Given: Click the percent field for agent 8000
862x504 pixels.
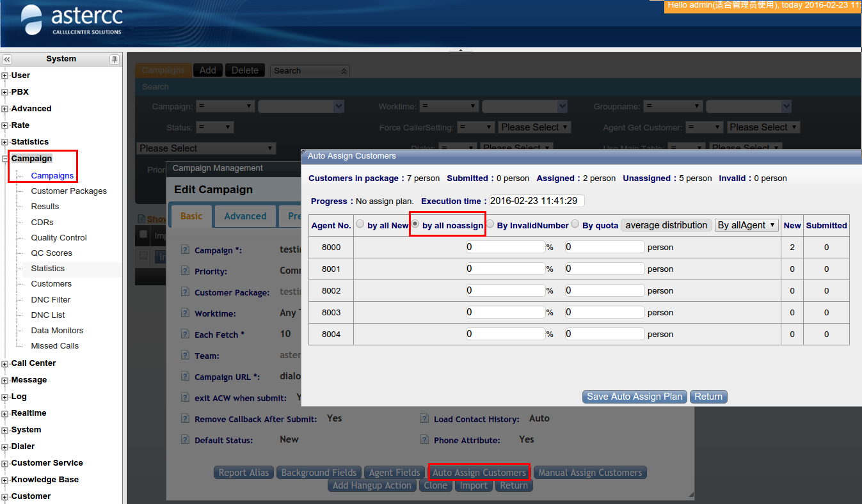Looking at the screenshot, I should tap(505, 247).
